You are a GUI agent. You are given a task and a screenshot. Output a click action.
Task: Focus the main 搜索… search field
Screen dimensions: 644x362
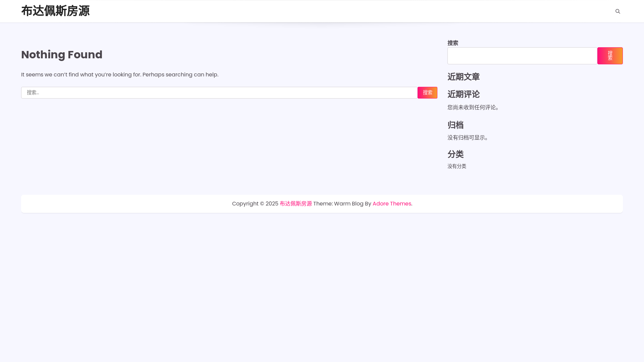219,93
